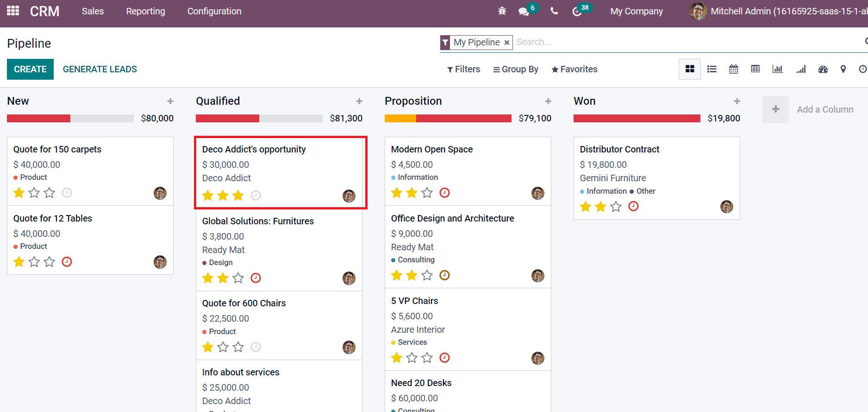This screenshot has height=412, width=868.
Task: Expand the Group By dropdown
Action: 516,69
